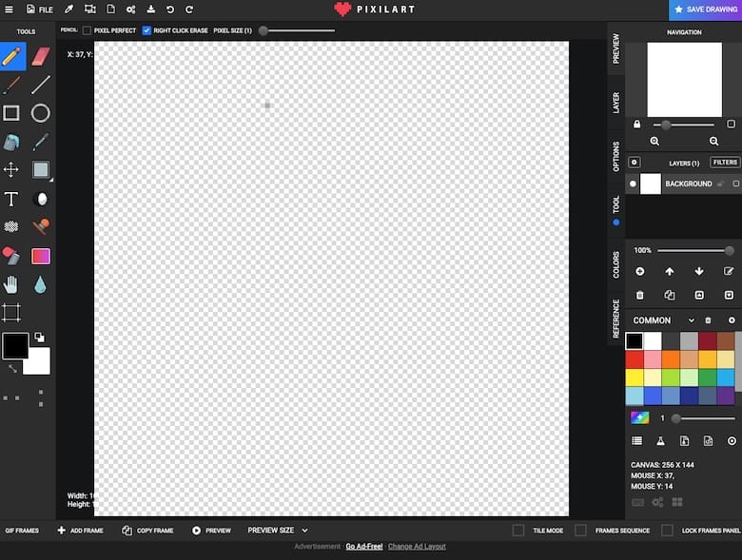Select the Dithering pattern tool
Image resolution: width=742 pixels, height=560 pixels.
pos(11,227)
